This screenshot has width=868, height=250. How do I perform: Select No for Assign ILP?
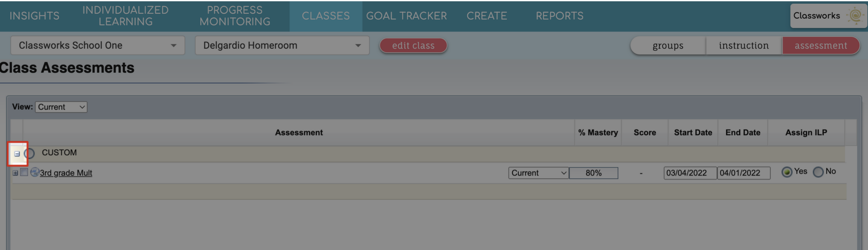[x=819, y=171]
